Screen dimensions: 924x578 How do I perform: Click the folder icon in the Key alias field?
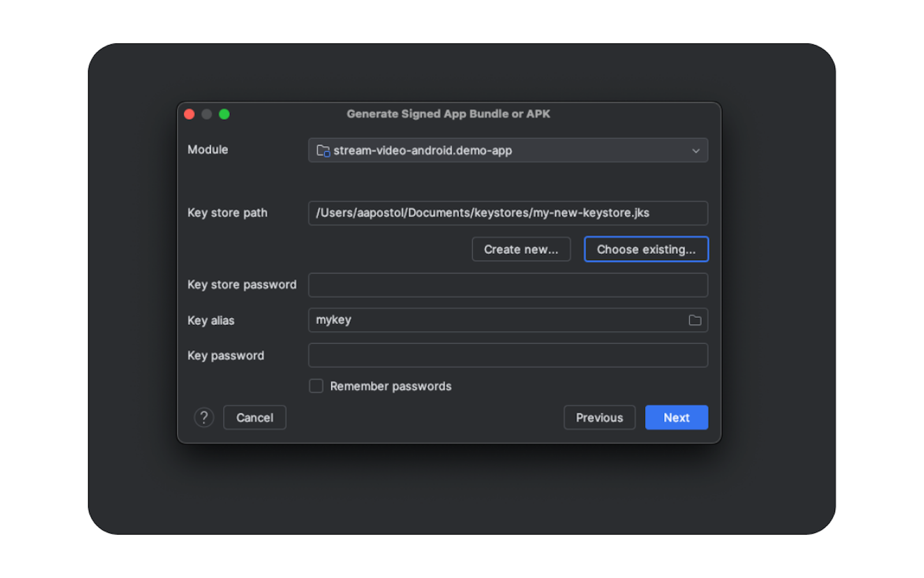(695, 320)
